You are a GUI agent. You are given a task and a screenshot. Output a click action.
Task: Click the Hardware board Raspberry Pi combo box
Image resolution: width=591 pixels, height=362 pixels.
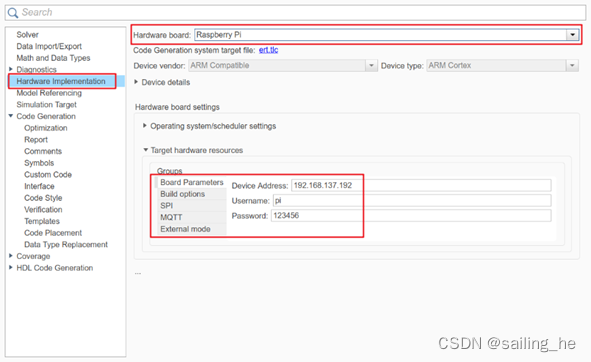pos(386,35)
